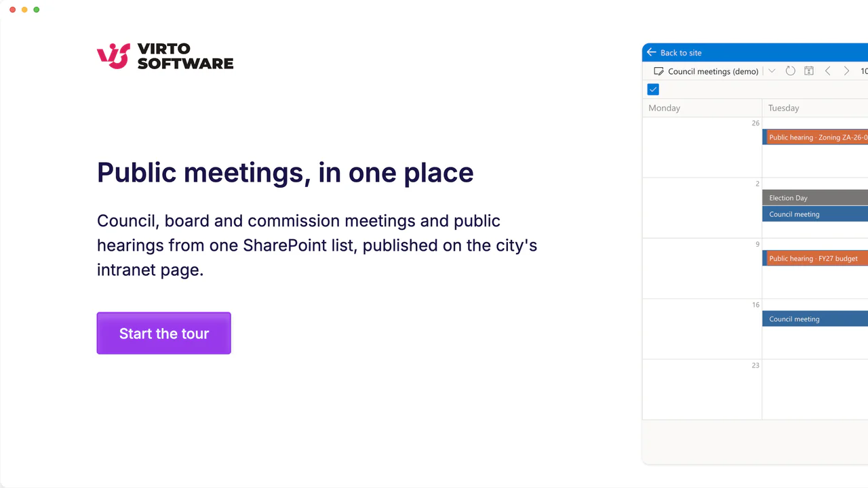Viewport: 868px width, 488px height.
Task: Click the Back to site text link
Action: [681, 53]
